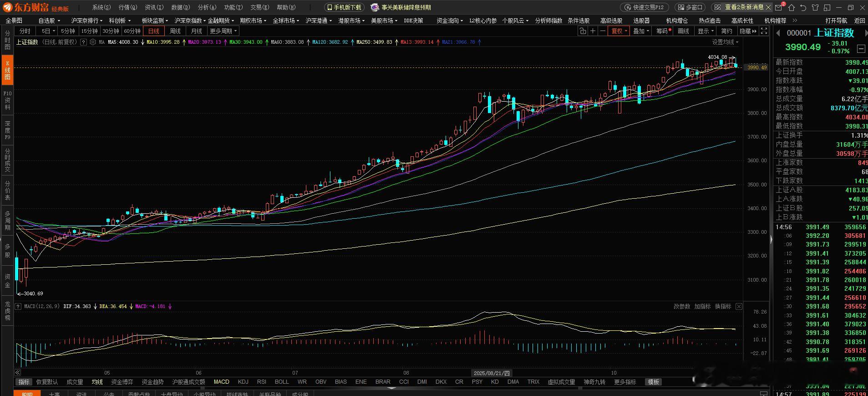Switch chart to 月线 monthly period
The image size is (868, 396).
point(197,31)
